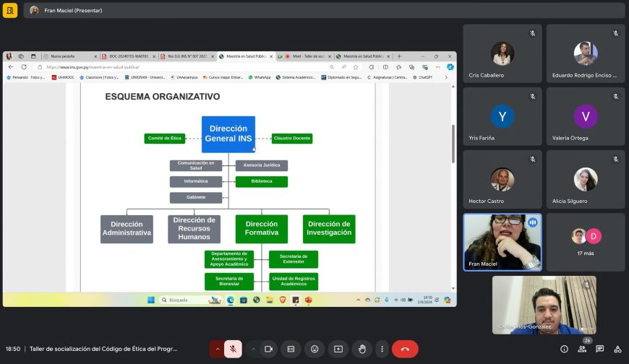
Task: Raise hand with the hand icon
Action: coord(361,349)
